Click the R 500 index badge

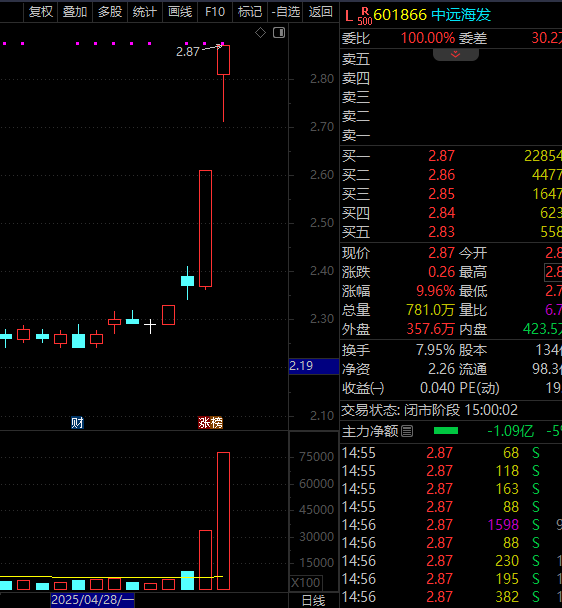[365, 16]
